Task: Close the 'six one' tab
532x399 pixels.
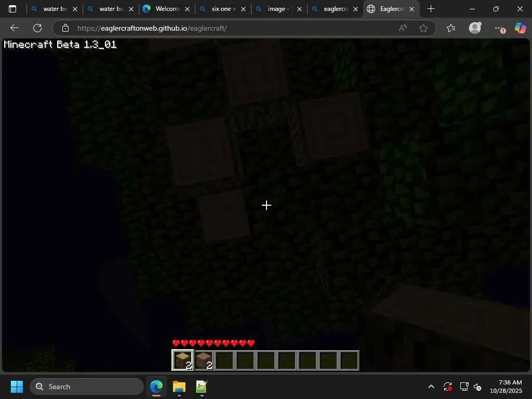Action: point(243,9)
